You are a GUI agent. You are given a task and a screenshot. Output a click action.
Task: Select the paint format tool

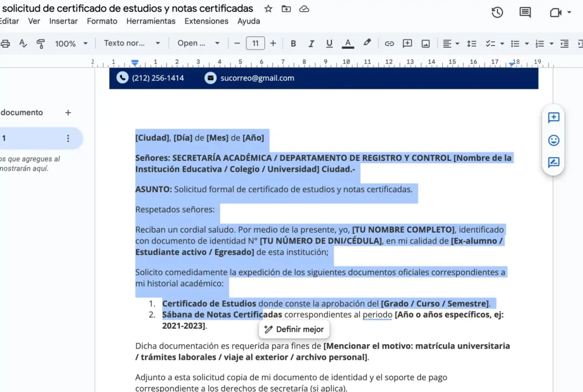click(40, 43)
